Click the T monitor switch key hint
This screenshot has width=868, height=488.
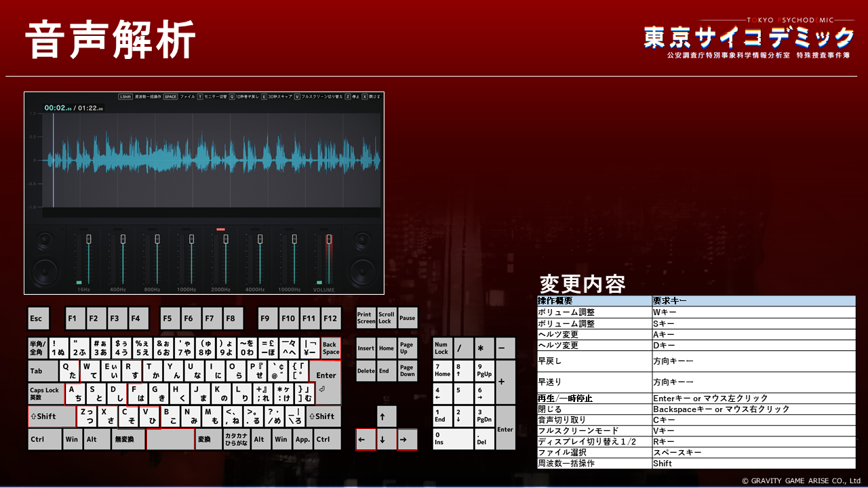211,96
